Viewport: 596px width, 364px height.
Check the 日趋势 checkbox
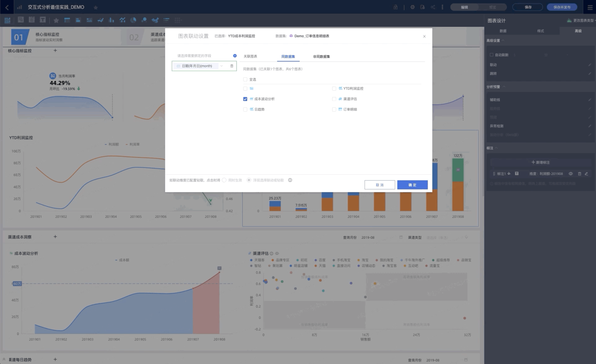pyautogui.click(x=245, y=109)
